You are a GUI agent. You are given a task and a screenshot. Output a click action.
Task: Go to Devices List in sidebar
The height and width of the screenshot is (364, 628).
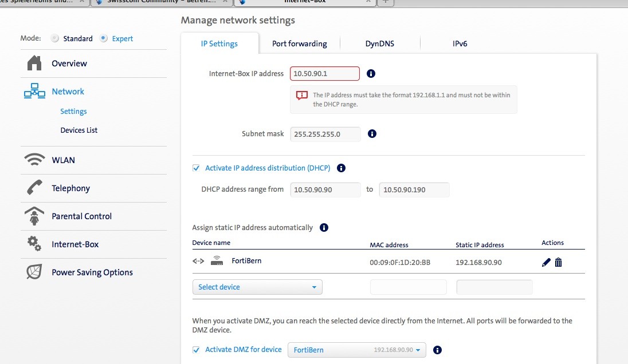79,130
